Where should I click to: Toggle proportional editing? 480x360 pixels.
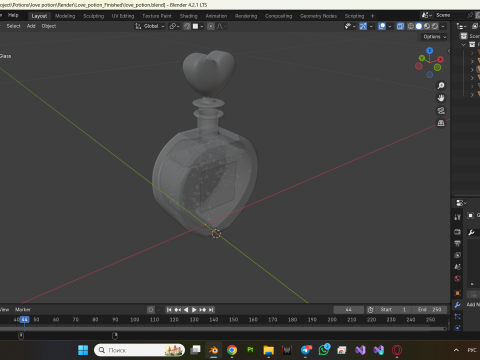211,26
